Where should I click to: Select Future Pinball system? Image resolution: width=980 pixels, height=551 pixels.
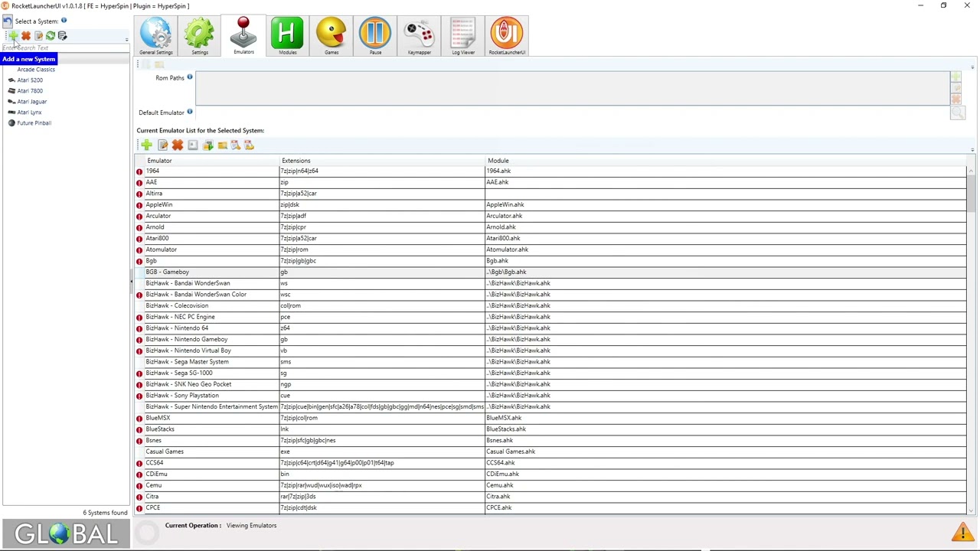point(34,123)
